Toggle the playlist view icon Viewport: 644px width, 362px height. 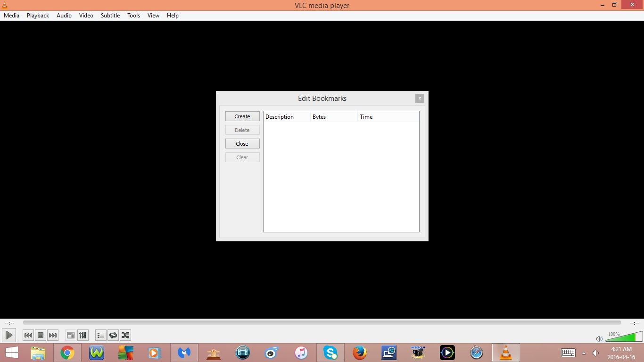100,335
